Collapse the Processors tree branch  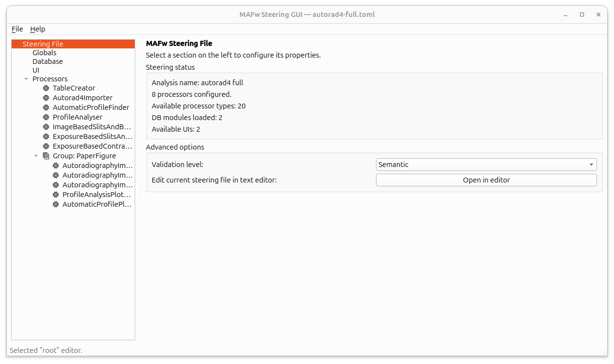26,78
